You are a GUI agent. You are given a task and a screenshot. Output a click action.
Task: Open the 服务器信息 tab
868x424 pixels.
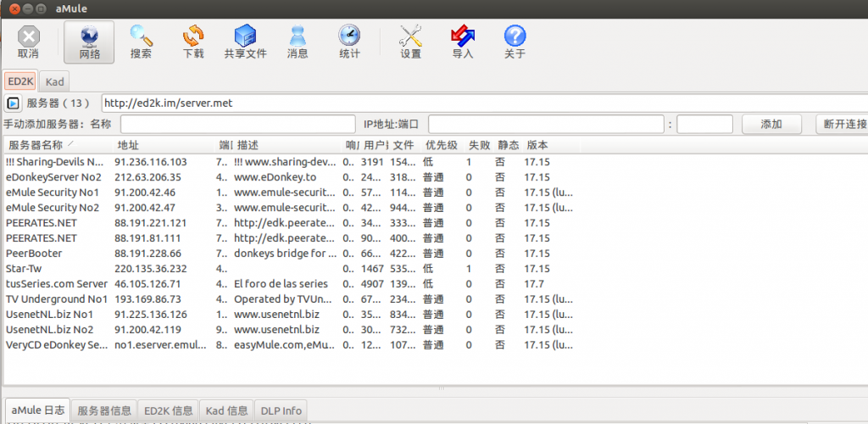104,410
